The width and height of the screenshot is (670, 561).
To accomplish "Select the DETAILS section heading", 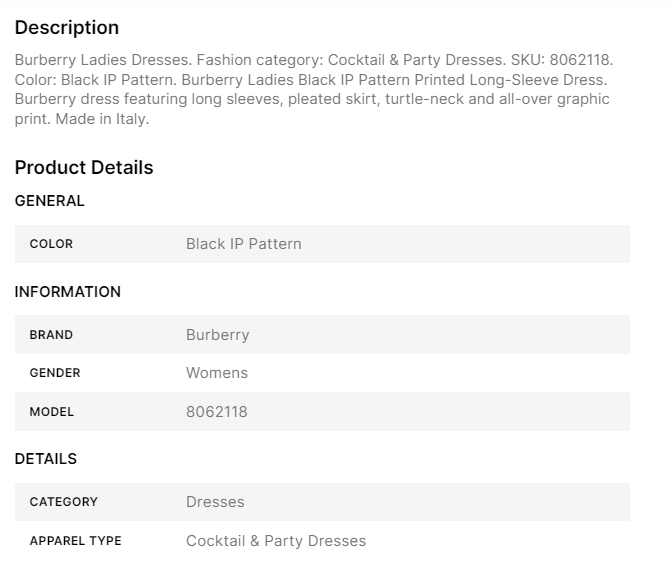I will point(45,459).
